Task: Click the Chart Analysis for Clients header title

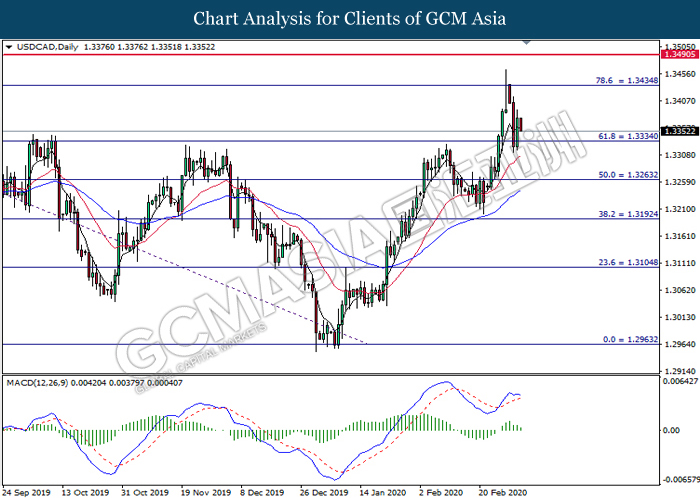Action: tap(349, 18)
